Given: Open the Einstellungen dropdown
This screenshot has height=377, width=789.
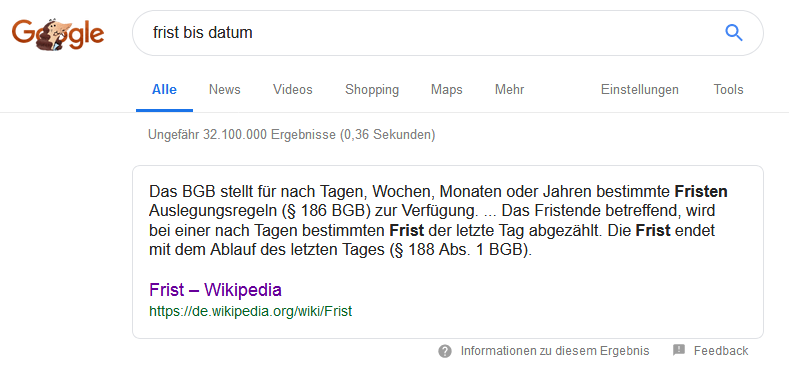Looking at the screenshot, I should pos(639,90).
